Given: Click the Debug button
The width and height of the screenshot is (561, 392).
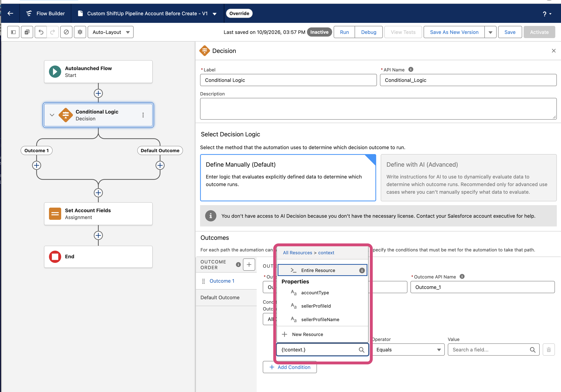Looking at the screenshot, I should click(x=369, y=32).
